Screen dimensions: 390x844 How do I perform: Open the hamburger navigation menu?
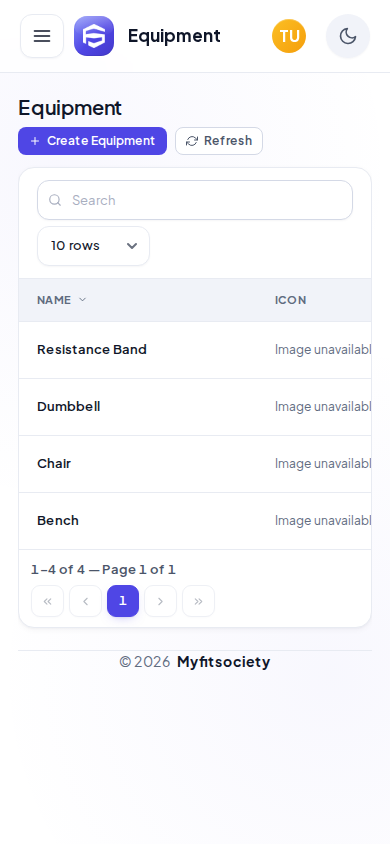42,36
